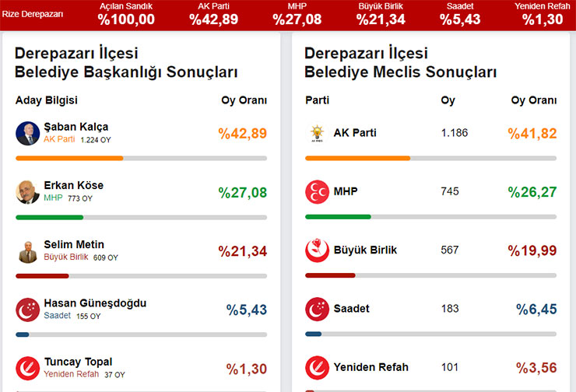Select AK Parti %42,89 in top bar
This screenshot has width=576, height=392.
tap(213, 14)
